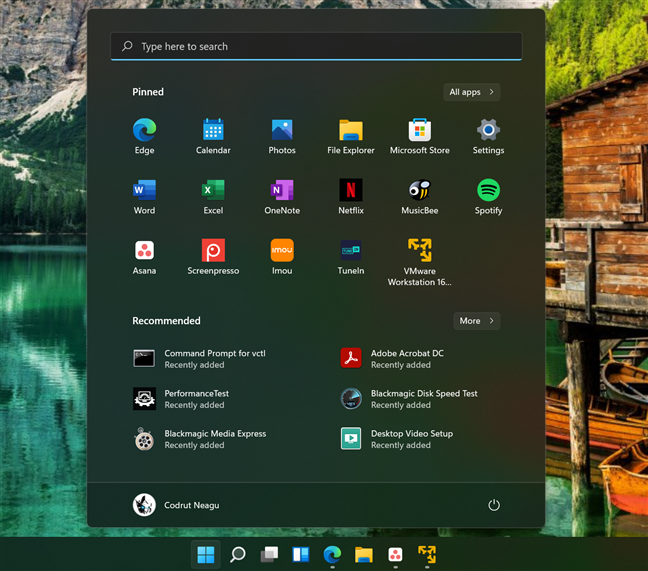Launch the Imou app
Viewport: 648px width, 571px height.
(282, 257)
